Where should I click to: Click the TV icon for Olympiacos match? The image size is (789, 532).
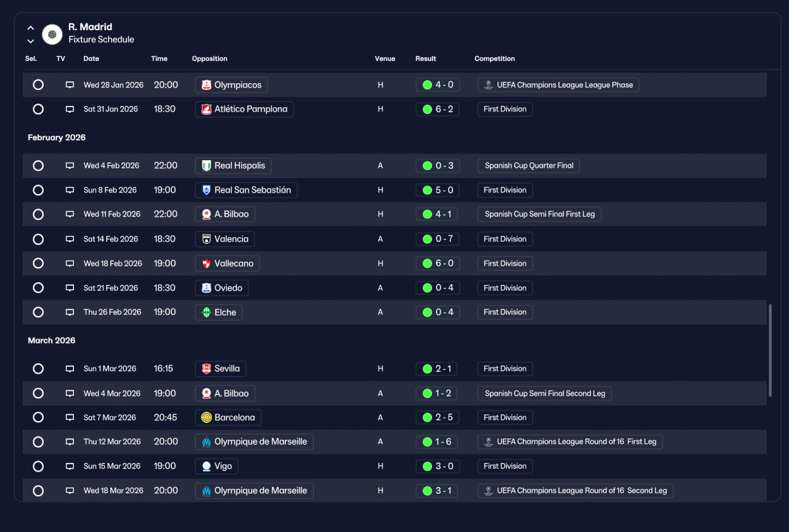click(x=70, y=85)
